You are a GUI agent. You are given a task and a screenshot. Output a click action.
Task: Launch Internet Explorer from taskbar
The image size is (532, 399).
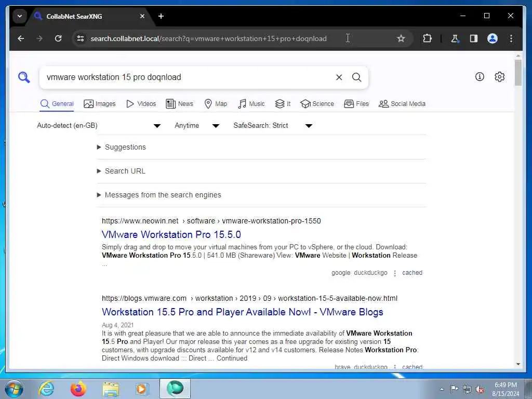[46, 389]
